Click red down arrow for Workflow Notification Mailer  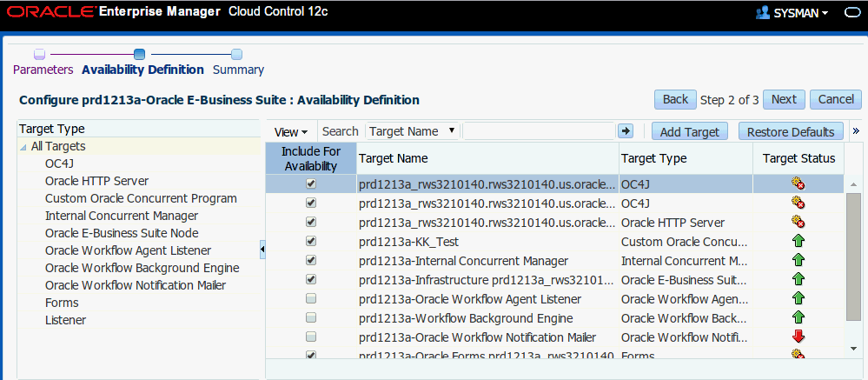(x=798, y=337)
